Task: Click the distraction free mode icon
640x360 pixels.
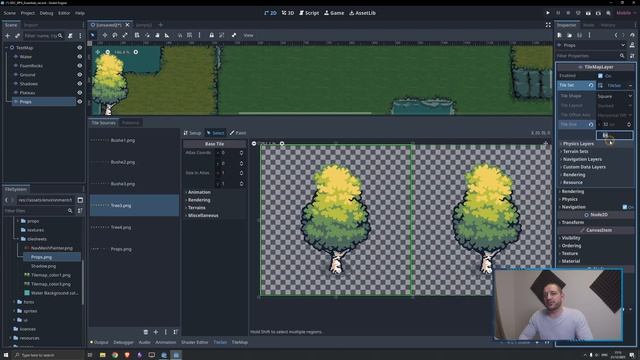Action: point(548,25)
